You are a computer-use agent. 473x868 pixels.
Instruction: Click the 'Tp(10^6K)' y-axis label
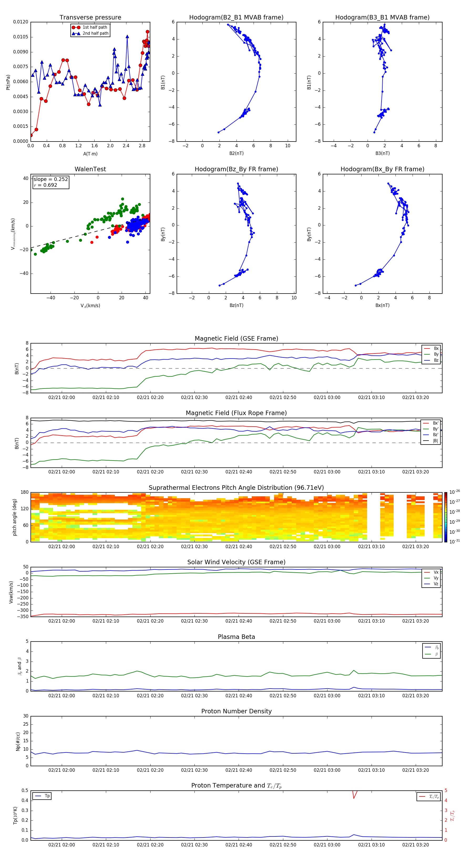[x=15, y=815]
